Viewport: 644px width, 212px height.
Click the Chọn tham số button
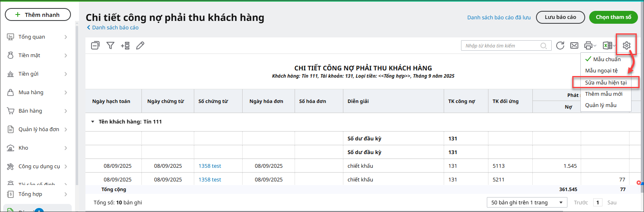[x=613, y=17]
